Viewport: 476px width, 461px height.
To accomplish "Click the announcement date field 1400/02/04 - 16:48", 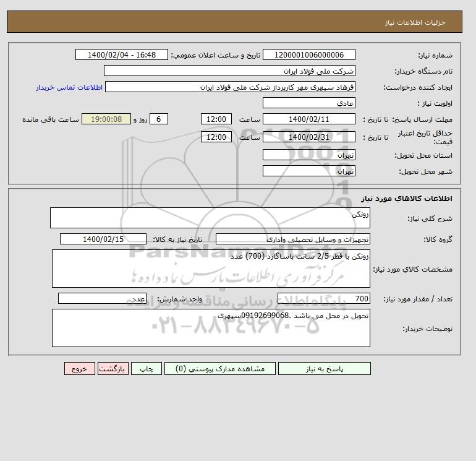I will point(121,54).
